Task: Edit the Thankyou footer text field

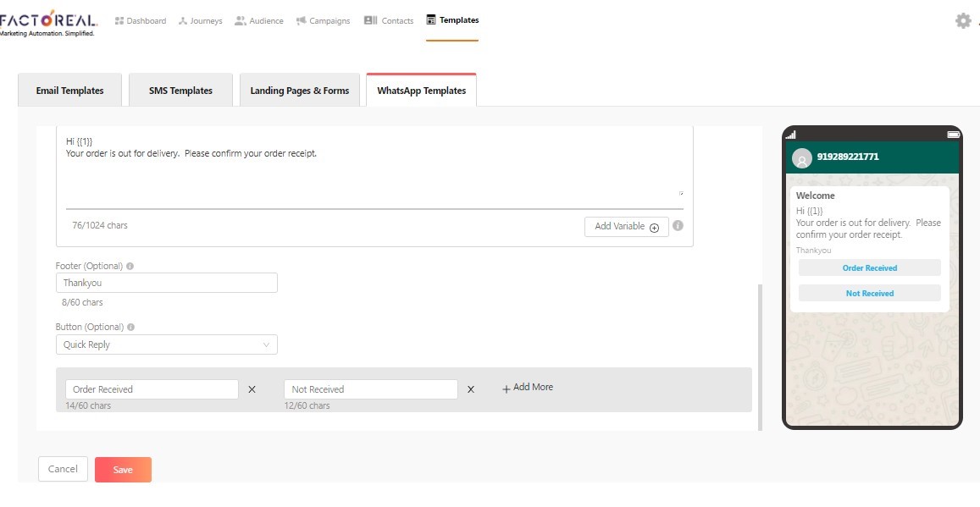Action: click(166, 283)
